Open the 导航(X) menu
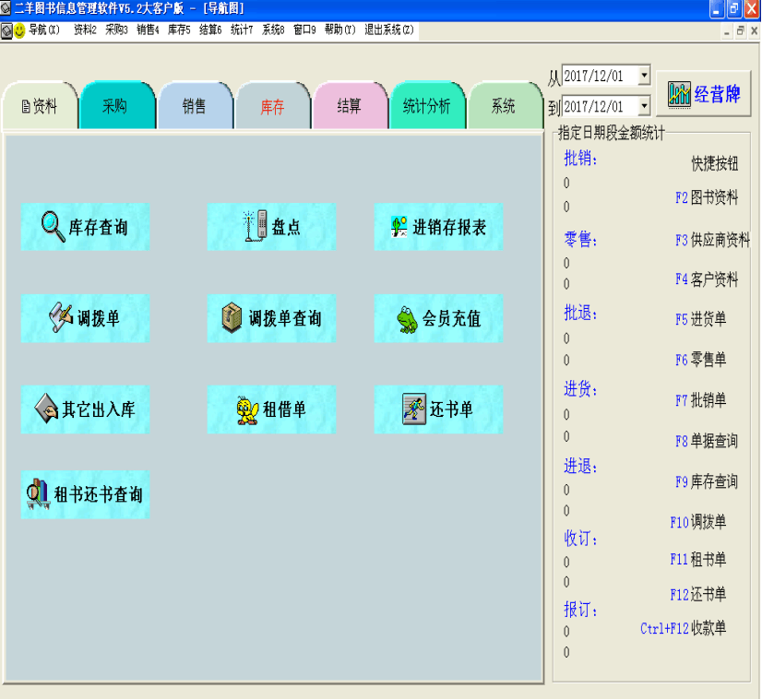 point(43,30)
